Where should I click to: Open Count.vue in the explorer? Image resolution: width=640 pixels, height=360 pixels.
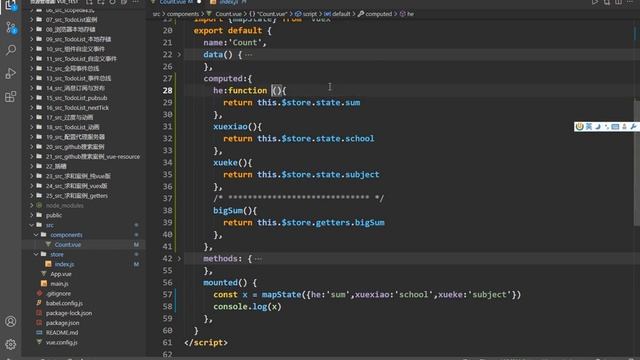pos(68,244)
